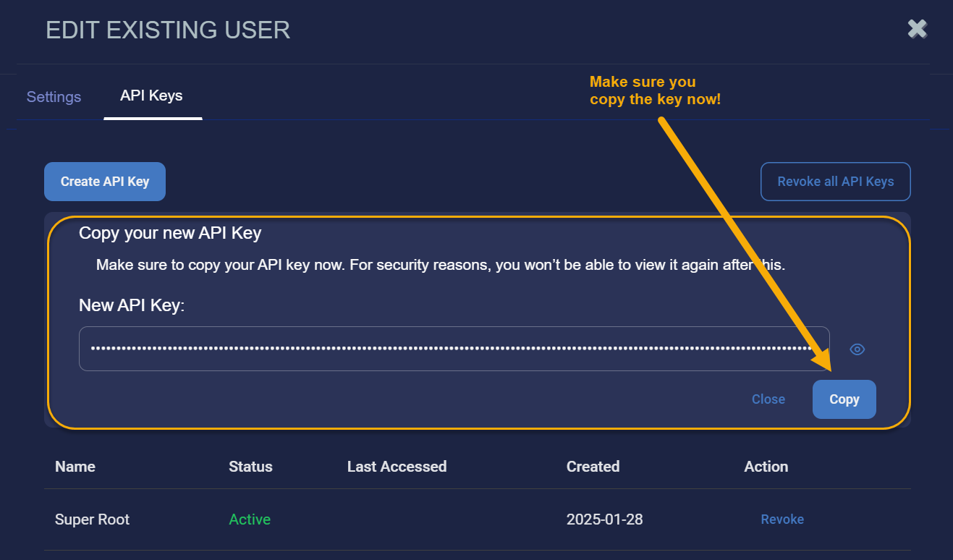The width and height of the screenshot is (953, 560).
Task: Click the 2025-01-28 created date
Action: coord(604,519)
